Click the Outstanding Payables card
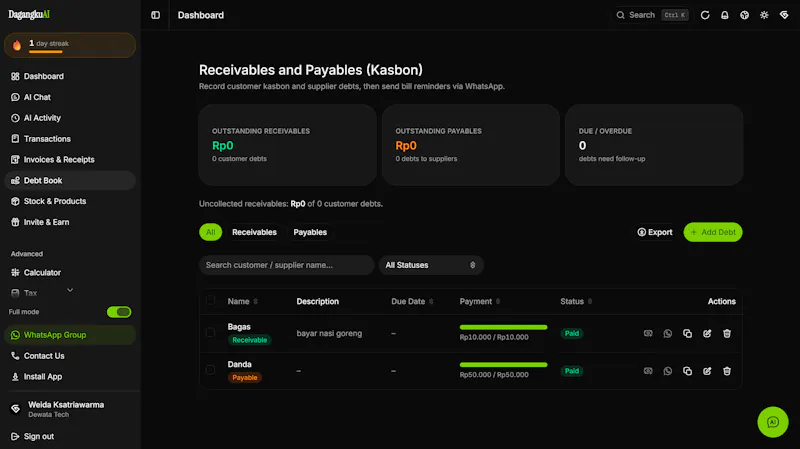This screenshot has width=800, height=449. [x=470, y=145]
